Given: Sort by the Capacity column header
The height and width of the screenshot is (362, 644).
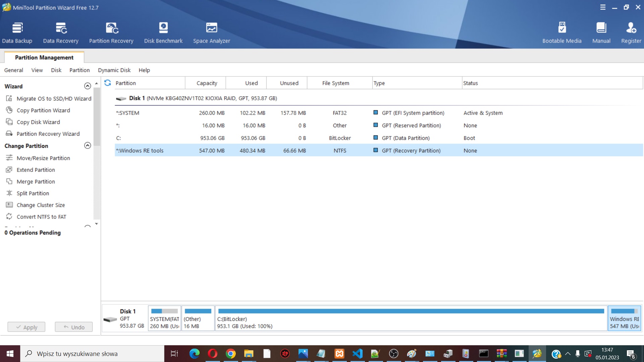Looking at the screenshot, I should pos(206,83).
